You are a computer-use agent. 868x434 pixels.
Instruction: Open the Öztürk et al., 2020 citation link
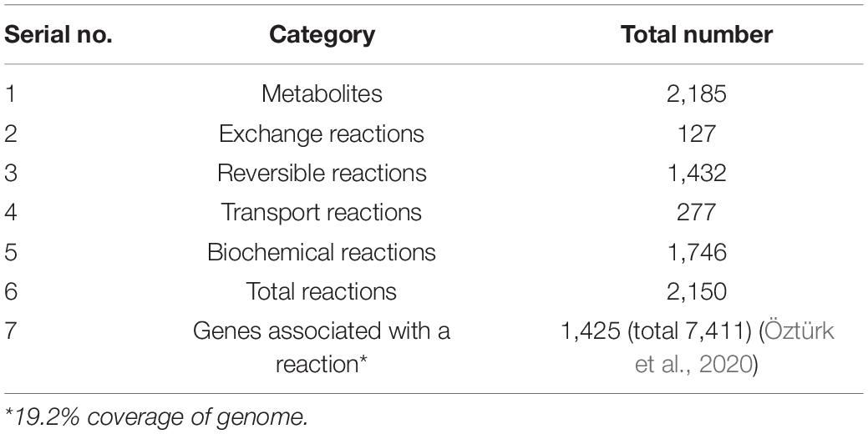(x=734, y=348)
